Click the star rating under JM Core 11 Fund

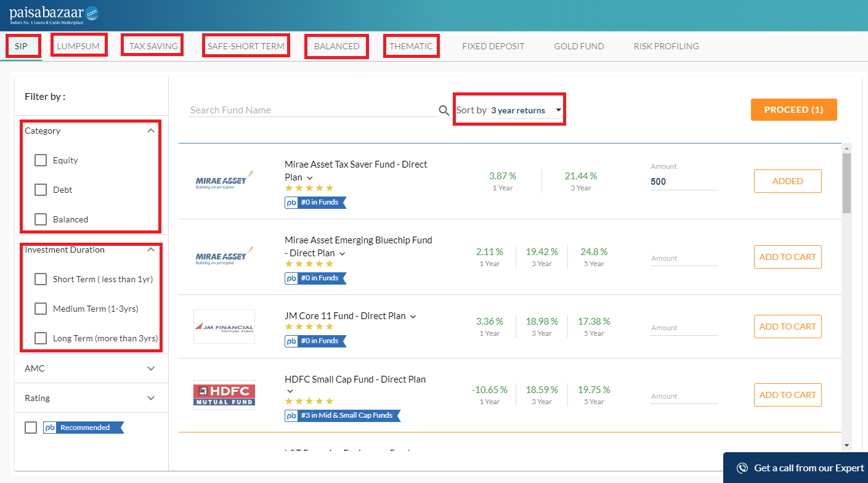pyautogui.click(x=309, y=327)
